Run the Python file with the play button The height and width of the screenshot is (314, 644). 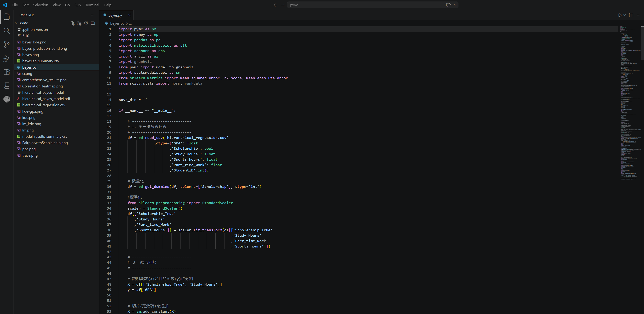pyautogui.click(x=620, y=15)
